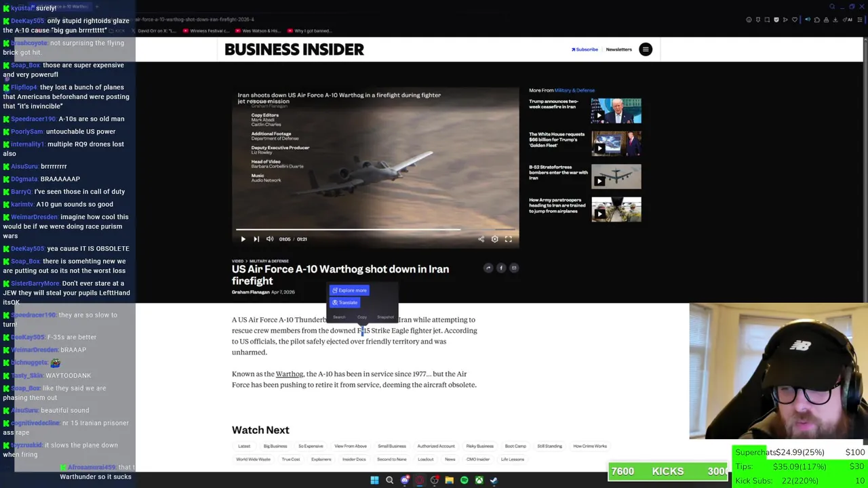Choose Search in selection popup
This screenshot has width=868, height=488.
(339, 317)
